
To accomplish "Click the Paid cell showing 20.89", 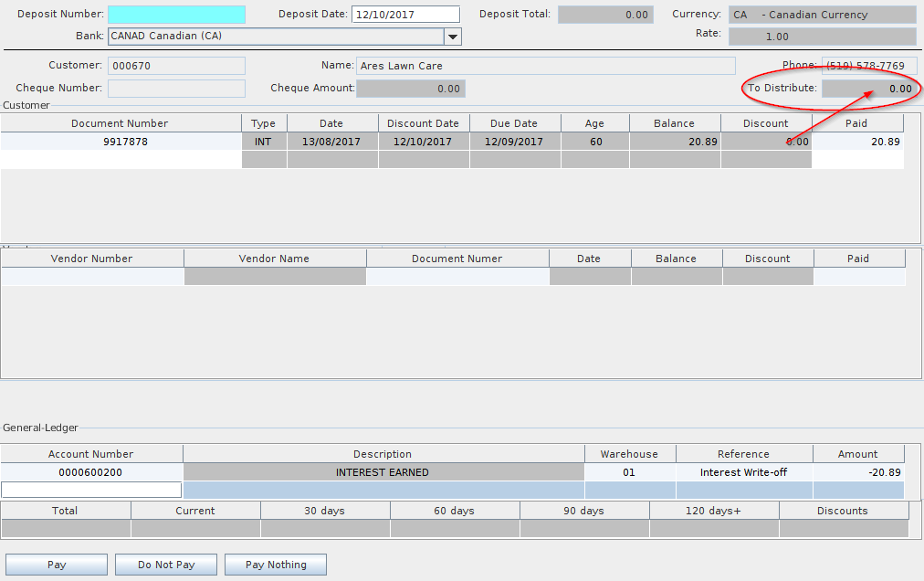I will click(857, 142).
